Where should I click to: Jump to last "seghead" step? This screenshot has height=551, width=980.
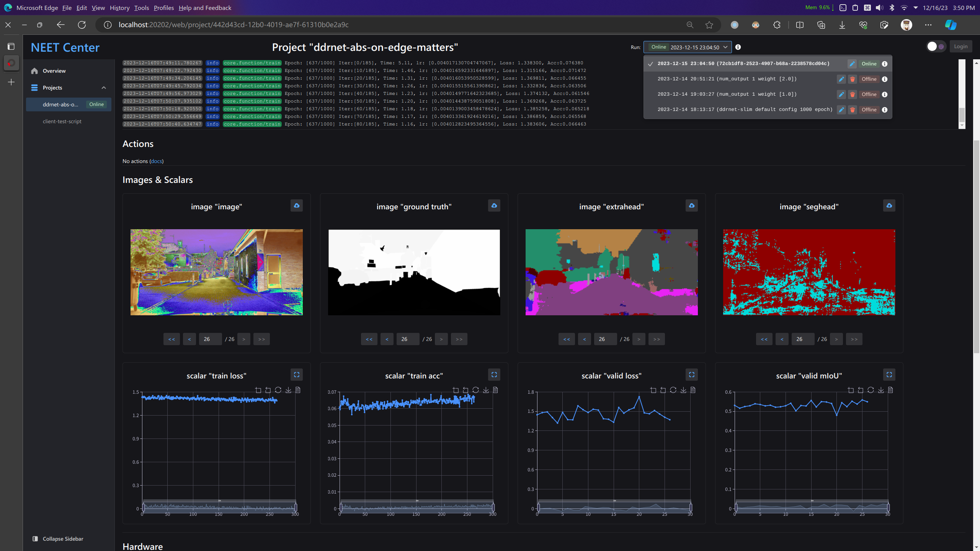coord(854,339)
